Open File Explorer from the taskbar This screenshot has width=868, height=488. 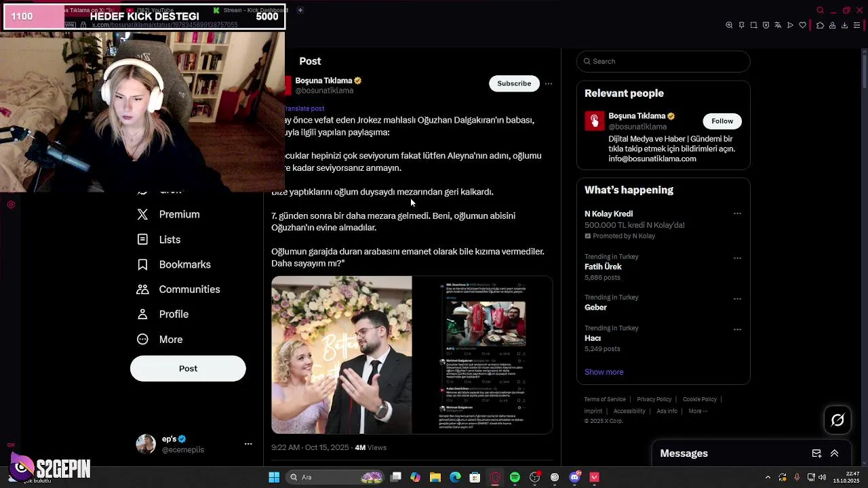click(x=435, y=477)
